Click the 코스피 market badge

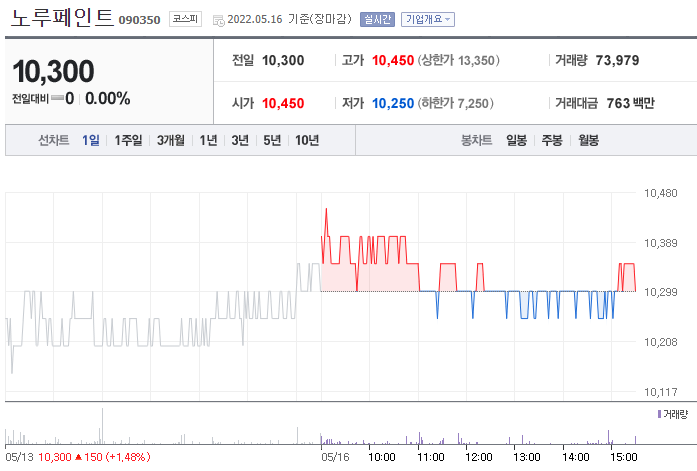(x=185, y=19)
